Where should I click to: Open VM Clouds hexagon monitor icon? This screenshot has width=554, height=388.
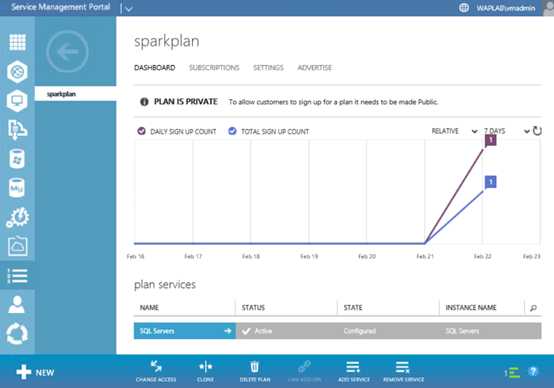[17, 101]
